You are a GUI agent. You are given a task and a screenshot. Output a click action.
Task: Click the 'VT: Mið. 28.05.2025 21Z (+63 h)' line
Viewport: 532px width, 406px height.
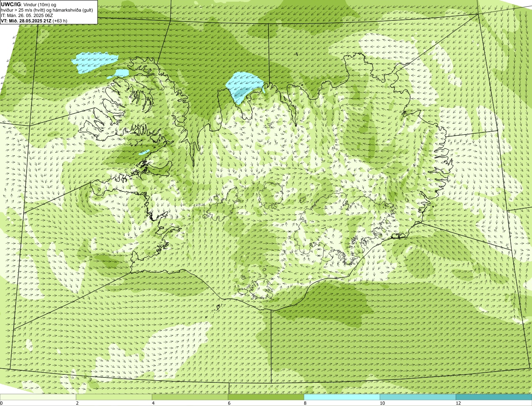coord(34,20)
